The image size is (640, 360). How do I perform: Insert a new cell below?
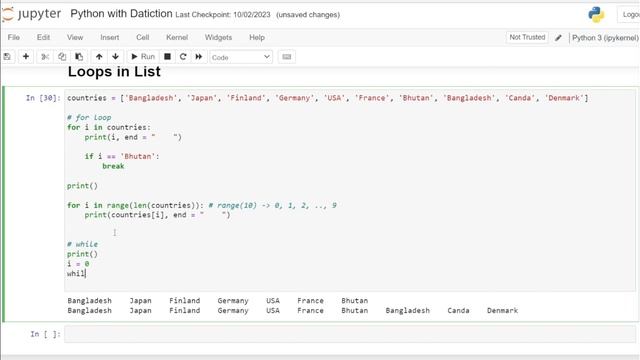coord(26,57)
